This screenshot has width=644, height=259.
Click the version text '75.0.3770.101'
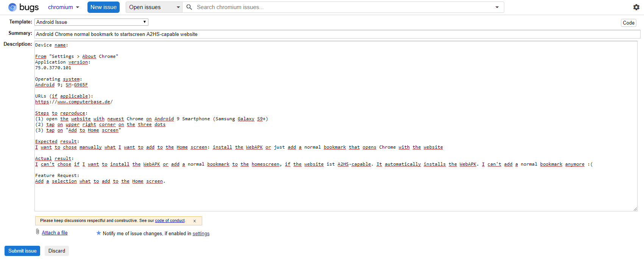tap(53, 68)
